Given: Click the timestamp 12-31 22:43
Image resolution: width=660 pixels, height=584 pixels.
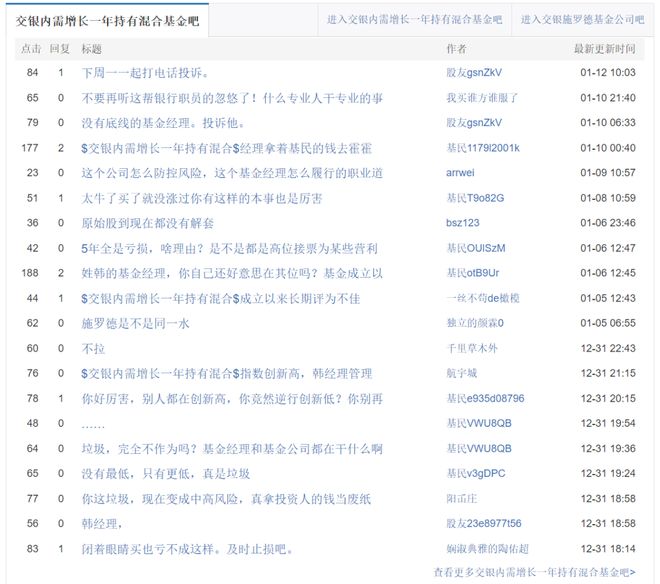Looking at the screenshot, I should [x=608, y=348].
